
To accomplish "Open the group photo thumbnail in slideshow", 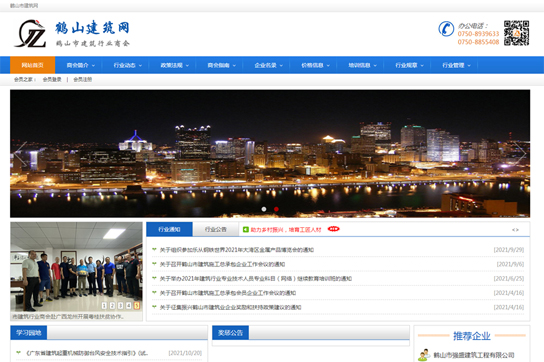I will [76, 267].
